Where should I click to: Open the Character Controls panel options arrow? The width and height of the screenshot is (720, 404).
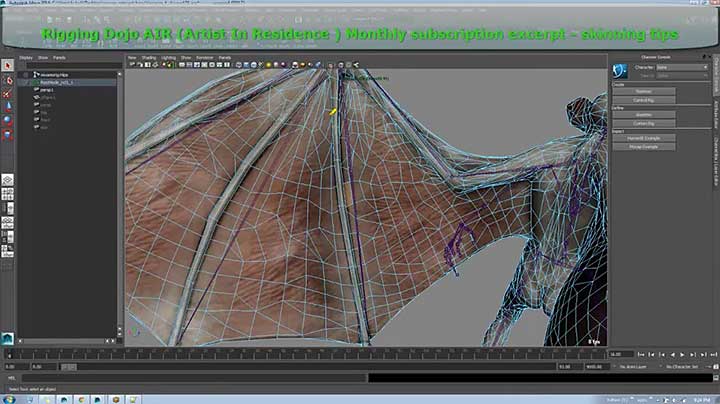pos(710,57)
